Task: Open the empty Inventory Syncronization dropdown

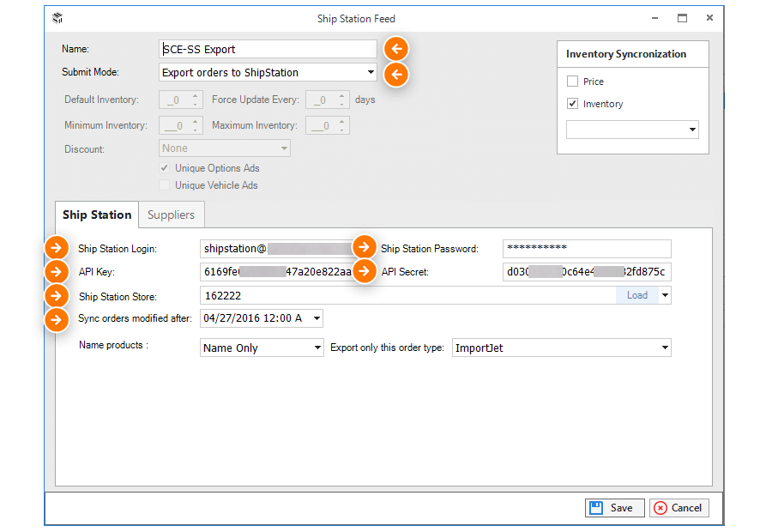Action: [632, 130]
